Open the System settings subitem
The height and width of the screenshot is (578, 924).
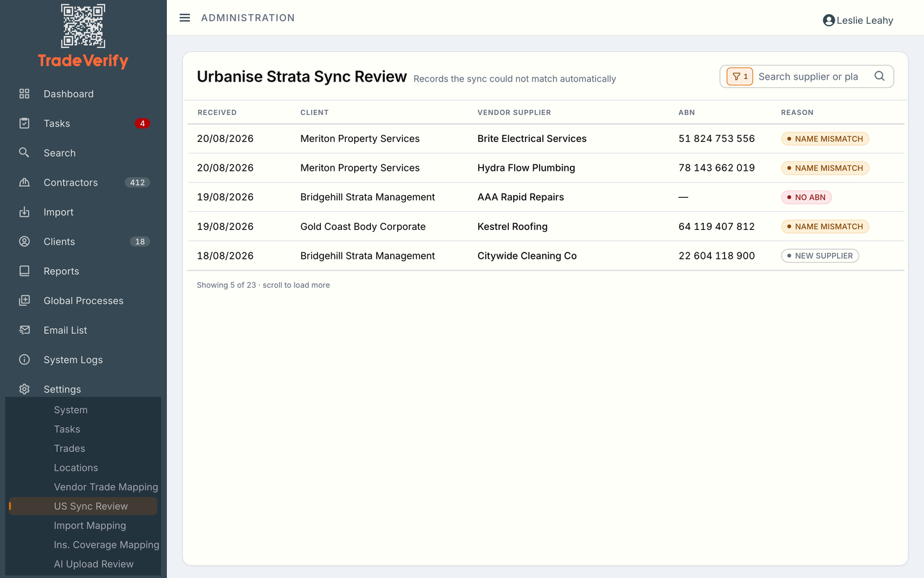click(71, 410)
